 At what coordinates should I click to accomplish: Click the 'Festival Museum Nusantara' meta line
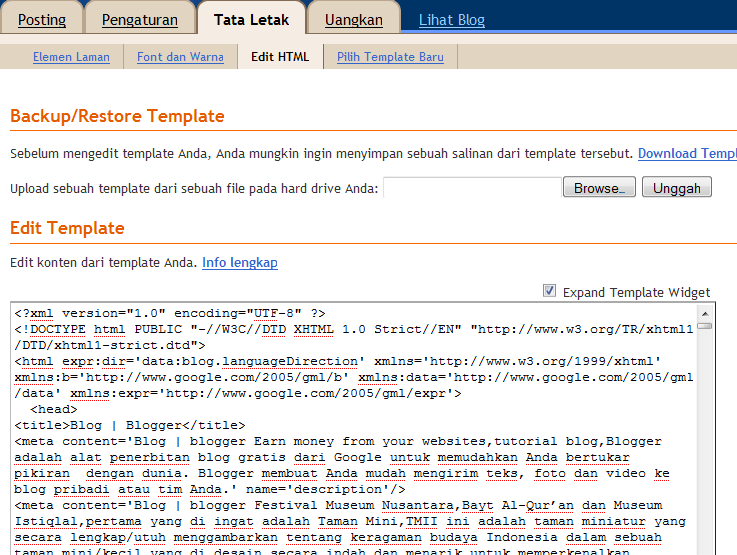point(338,505)
